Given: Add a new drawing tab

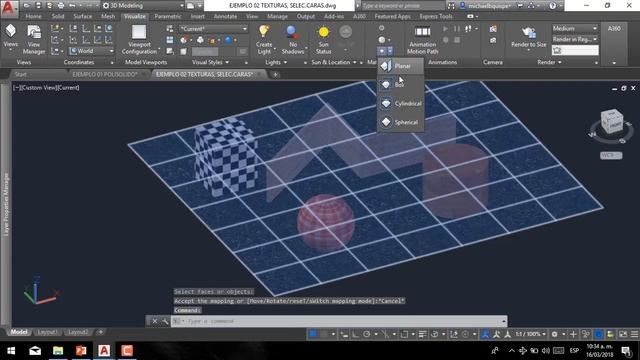Looking at the screenshot, I should pyautogui.click(x=276, y=74).
